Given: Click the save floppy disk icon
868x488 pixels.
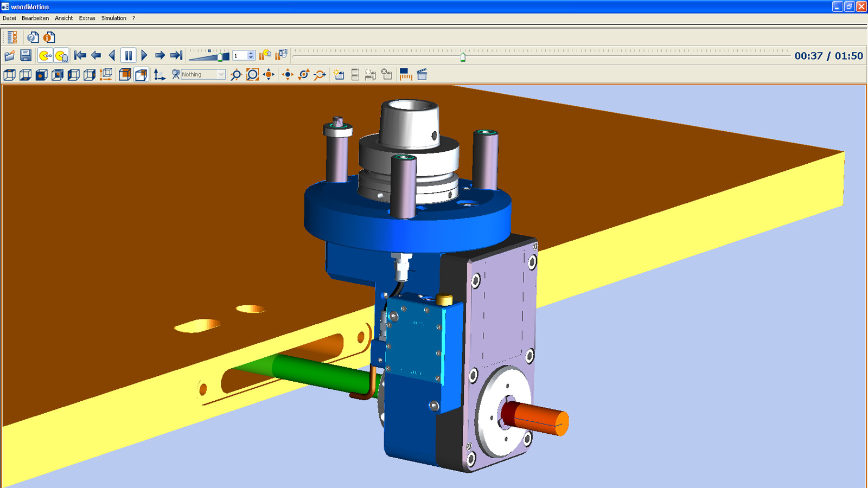Looking at the screenshot, I should point(25,55).
